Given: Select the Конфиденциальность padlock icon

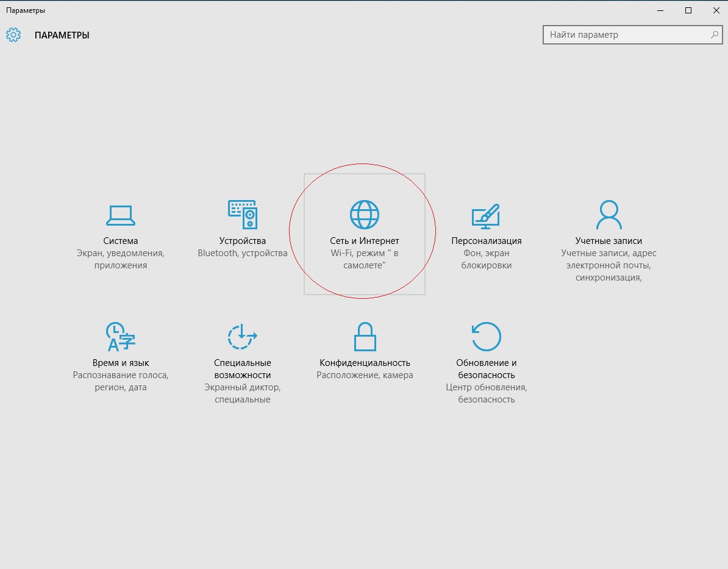Looking at the screenshot, I should (365, 337).
